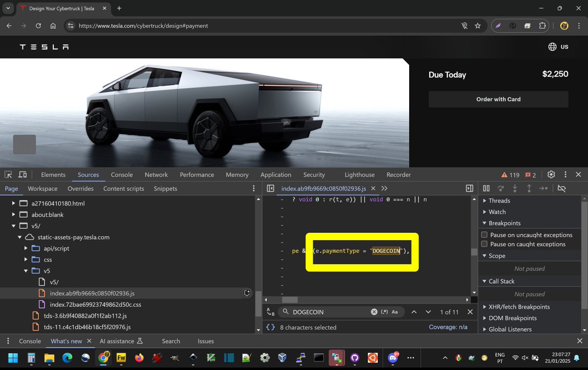Click the warnings count showing 119
The width and height of the screenshot is (588, 370).
(x=510, y=174)
